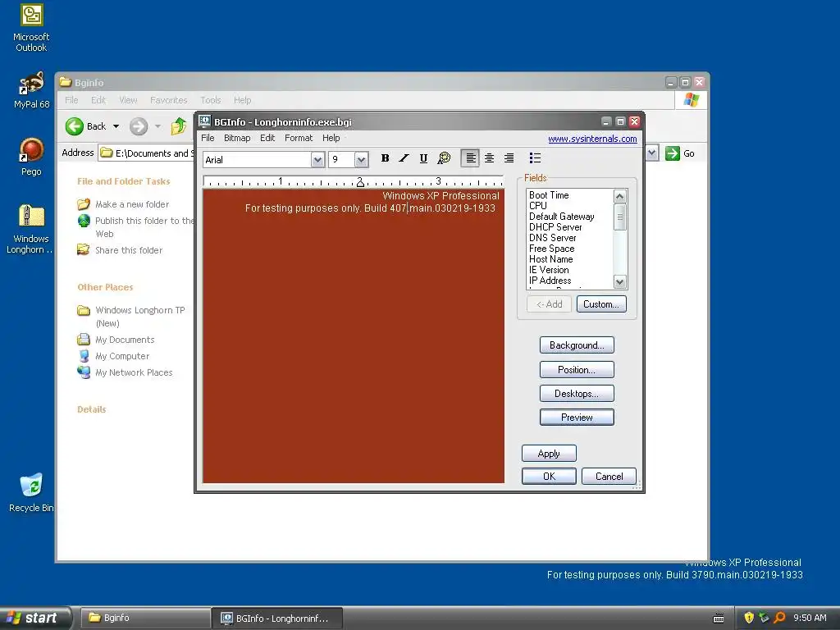This screenshot has height=630, width=840.
Task: Open Background... settings
Action: click(577, 345)
